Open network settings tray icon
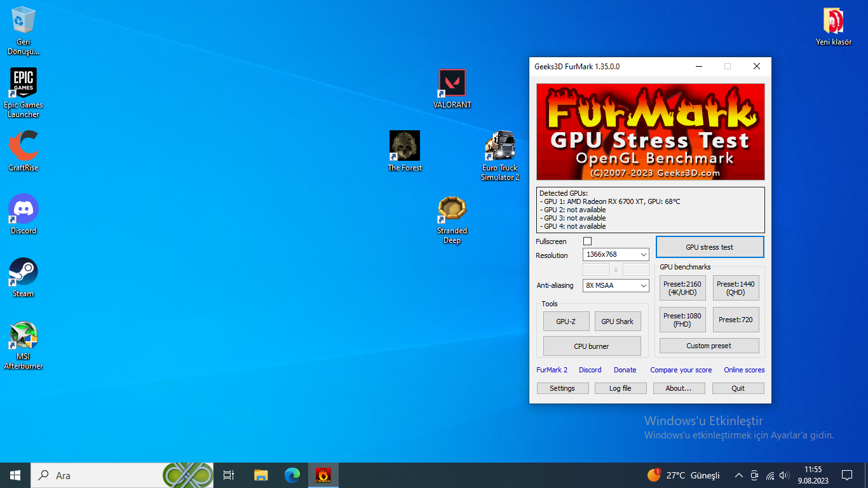The width and height of the screenshot is (868, 488). pos(770,475)
